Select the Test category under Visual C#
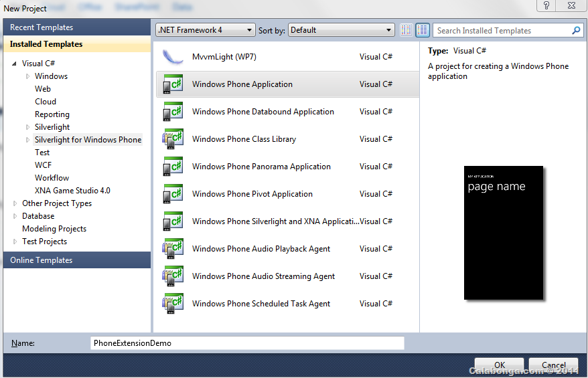The height and width of the screenshot is (378, 588). click(x=42, y=153)
